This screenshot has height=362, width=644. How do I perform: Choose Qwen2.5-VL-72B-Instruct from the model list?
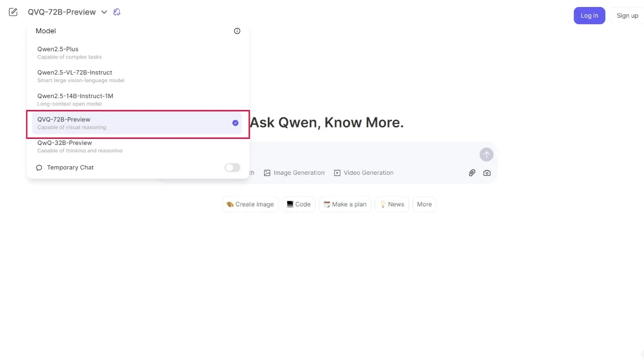point(137,76)
